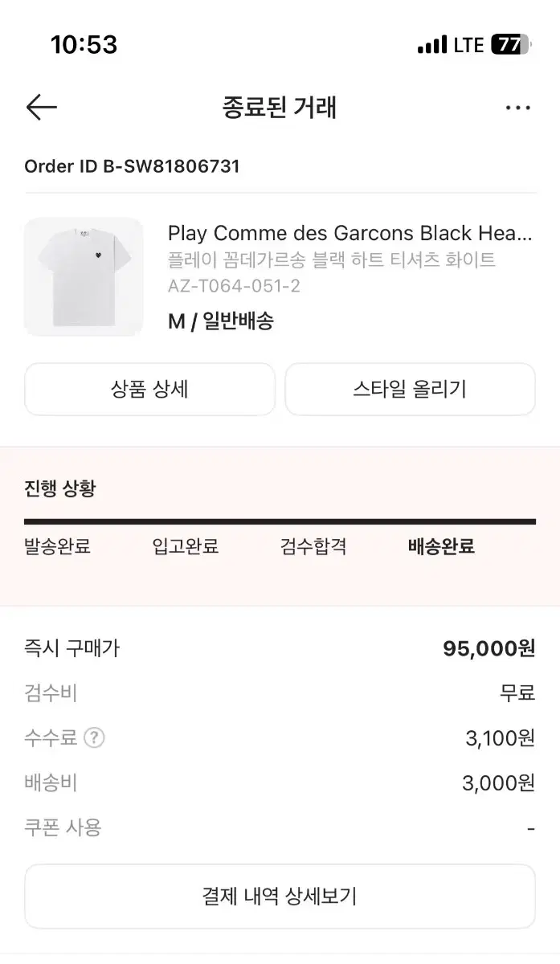560x964 pixels.
Task: Click the 수수료 question mark help icon
Action: click(x=95, y=737)
